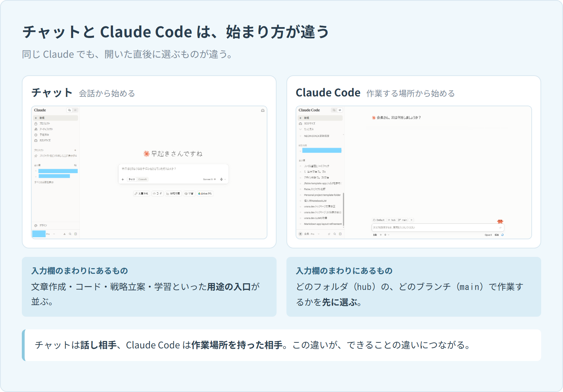Click the plus button after main branch

412,220
